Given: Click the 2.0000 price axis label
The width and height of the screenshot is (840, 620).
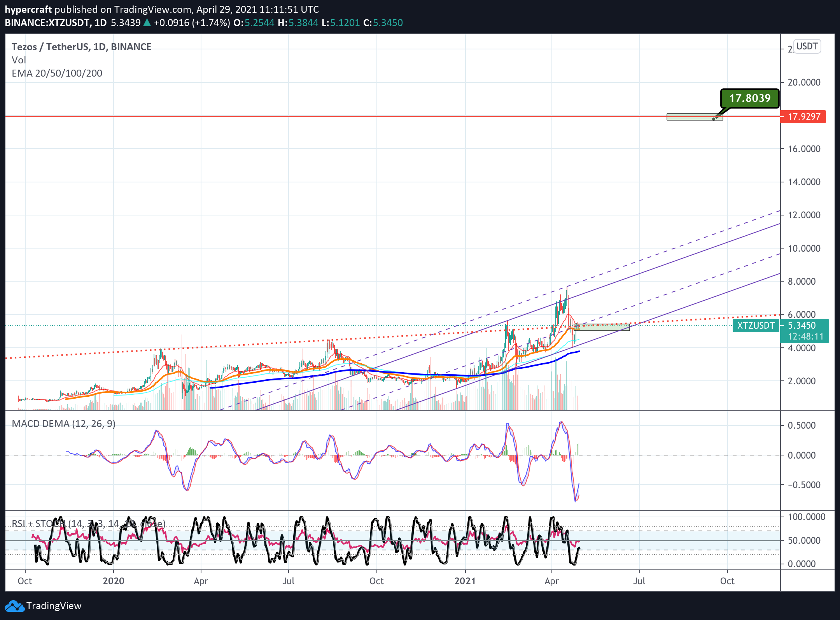Looking at the screenshot, I should (801, 381).
